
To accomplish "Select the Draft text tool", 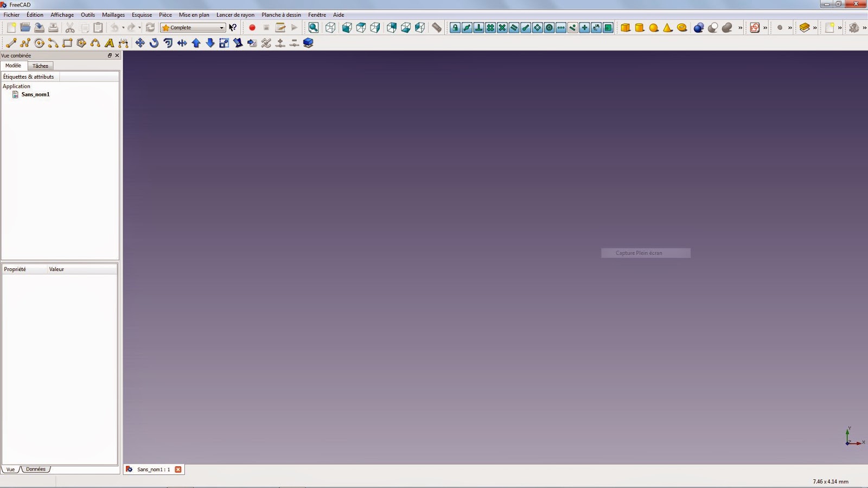I will pos(110,43).
